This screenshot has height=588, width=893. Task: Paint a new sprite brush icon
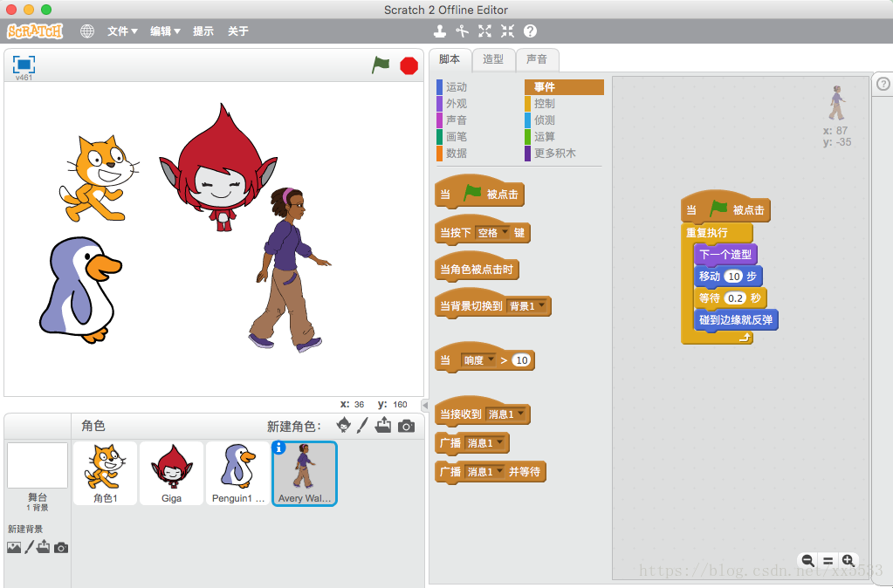click(363, 425)
